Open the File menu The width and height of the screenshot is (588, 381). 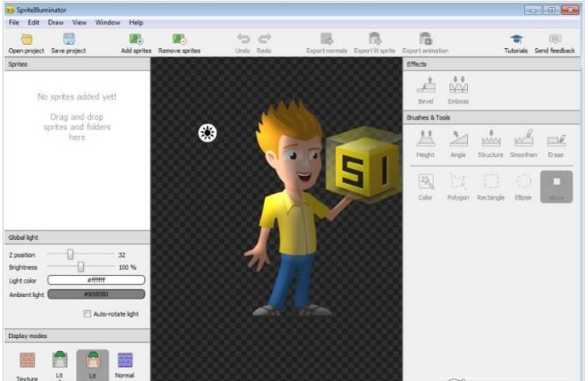click(14, 23)
